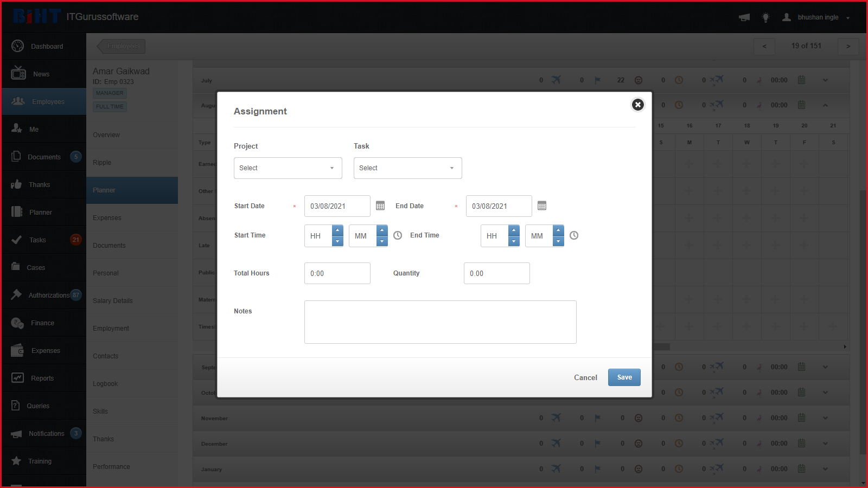Image resolution: width=868 pixels, height=488 pixels.
Task: Click the Cases folder icon
Action: point(16,266)
